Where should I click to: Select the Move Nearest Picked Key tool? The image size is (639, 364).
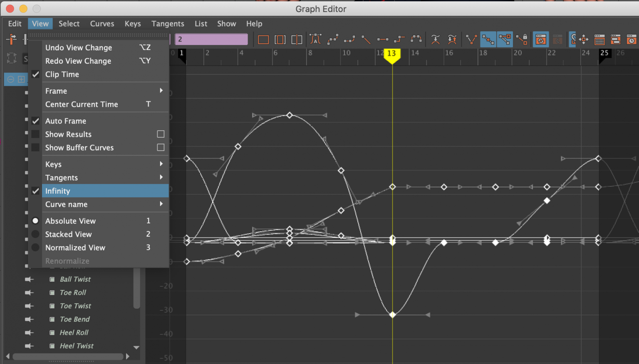click(x=11, y=40)
